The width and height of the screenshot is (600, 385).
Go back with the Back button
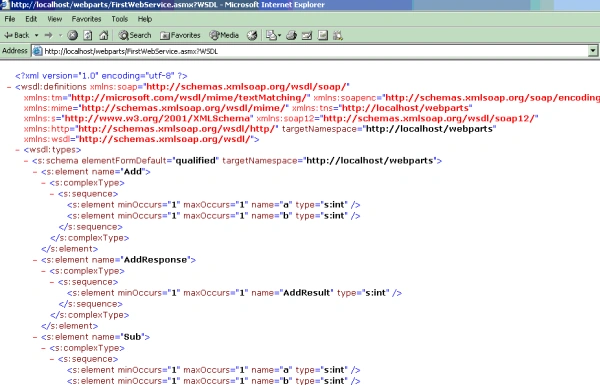pyautogui.click(x=16, y=35)
